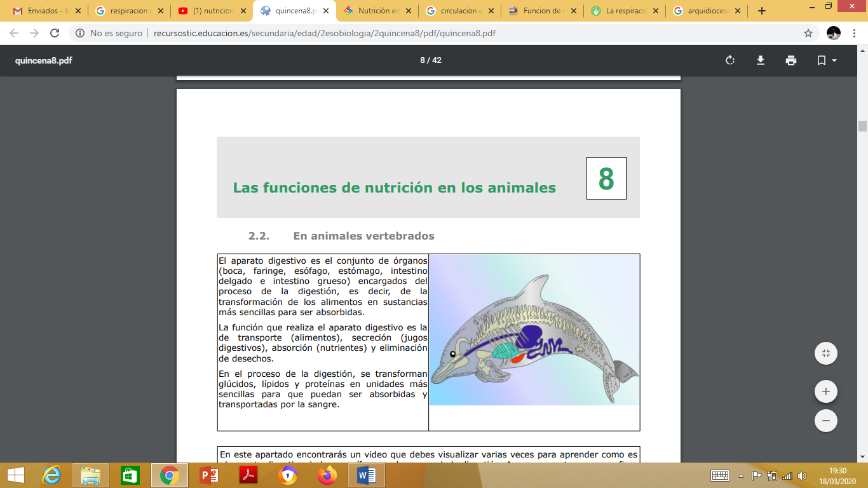Click the '2.2. En animales vertebrados' heading
The height and width of the screenshot is (488, 868).
click(341, 236)
